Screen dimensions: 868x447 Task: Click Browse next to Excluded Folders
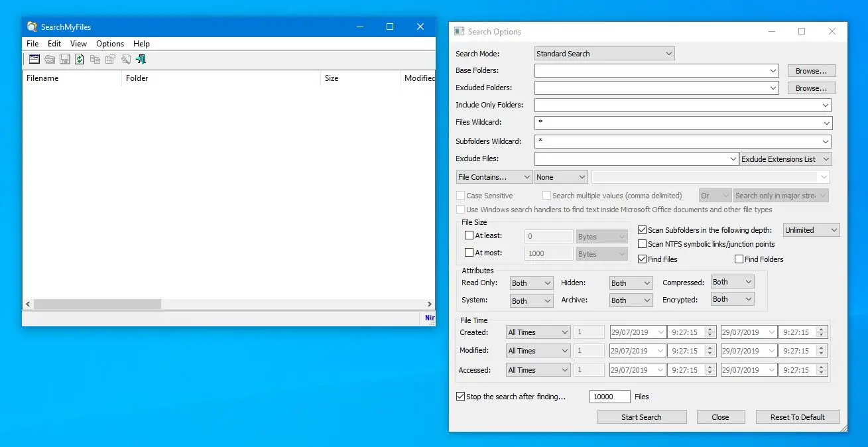(x=812, y=88)
